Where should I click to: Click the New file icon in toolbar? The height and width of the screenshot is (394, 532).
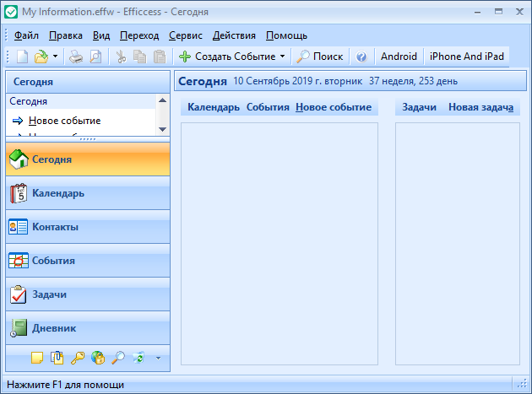pyautogui.click(x=23, y=57)
